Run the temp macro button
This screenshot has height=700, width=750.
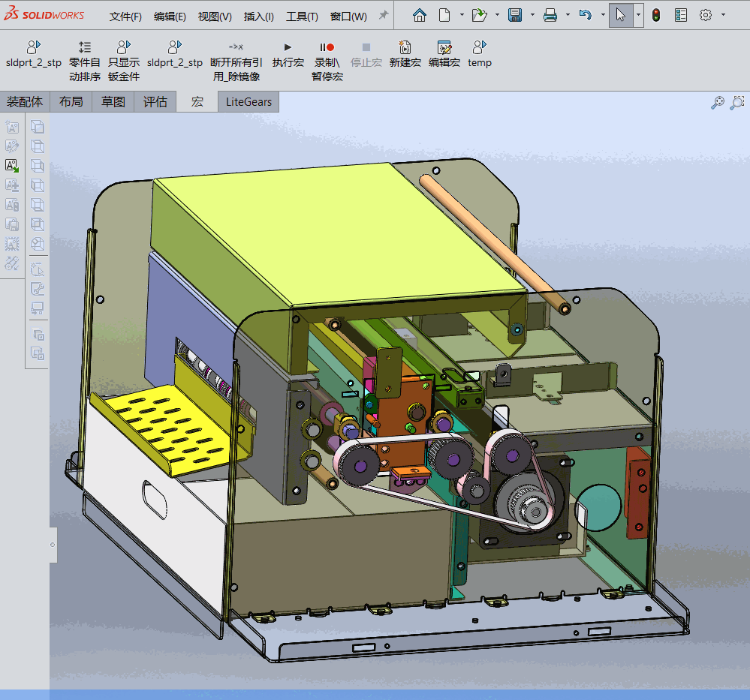pyautogui.click(x=479, y=55)
